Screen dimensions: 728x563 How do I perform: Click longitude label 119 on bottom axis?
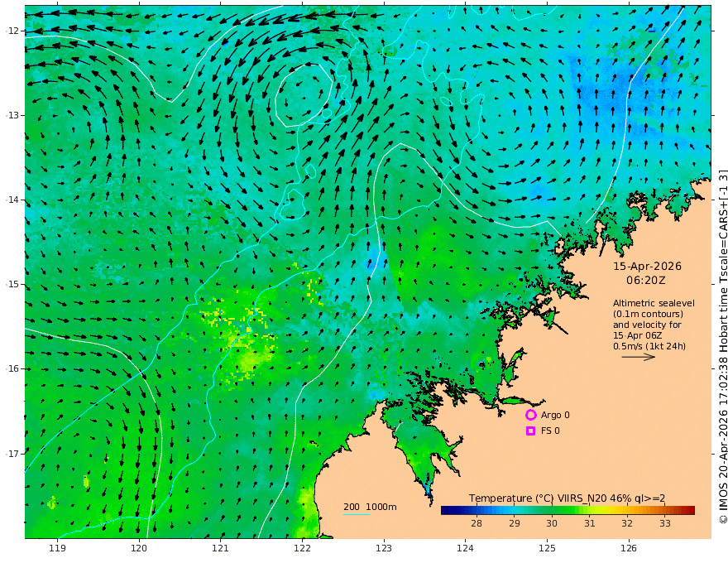pyautogui.click(x=58, y=548)
